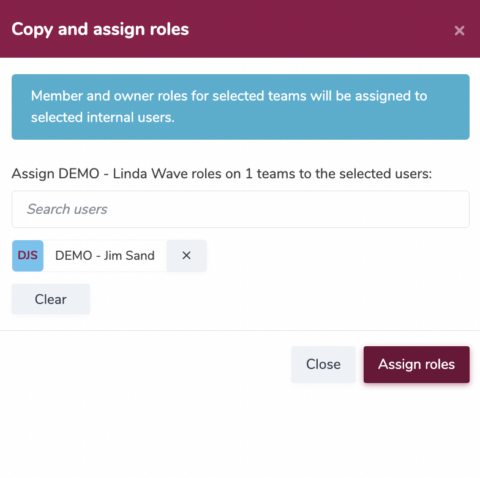Assign roles to the selected user
The height and width of the screenshot is (478, 480).
416,364
